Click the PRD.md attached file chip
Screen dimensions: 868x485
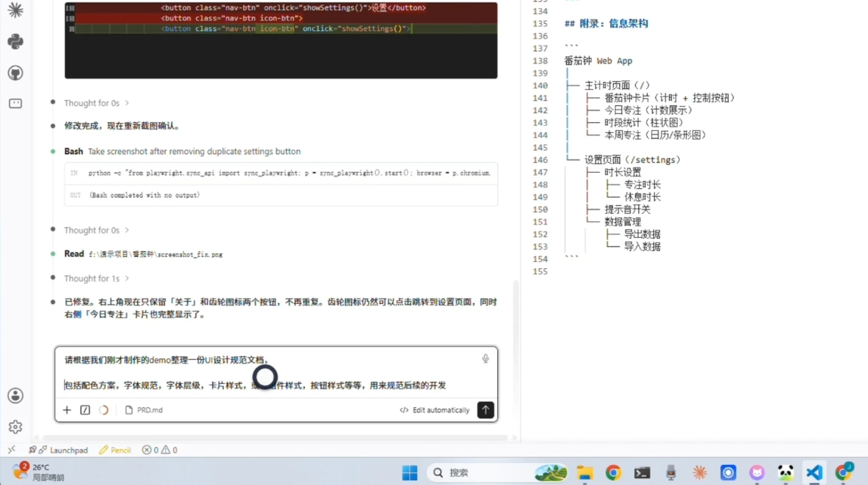pyautogui.click(x=144, y=410)
